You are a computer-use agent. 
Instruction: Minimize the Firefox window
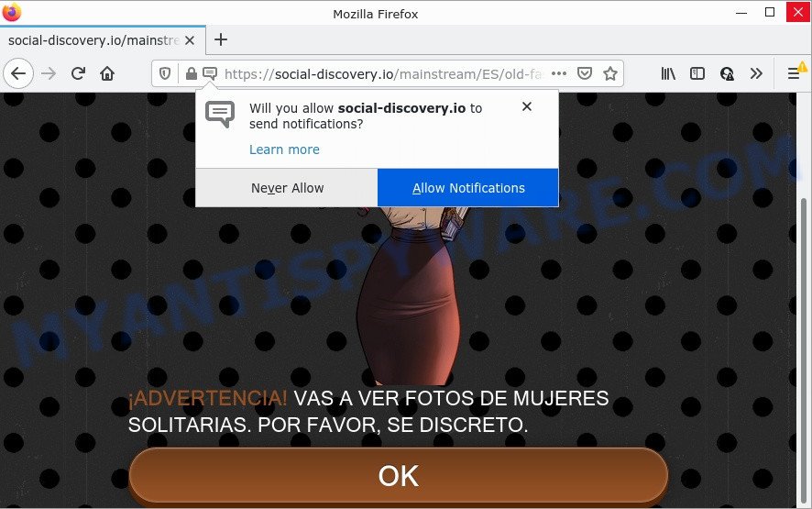pyautogui.click(x=741, y=13)
